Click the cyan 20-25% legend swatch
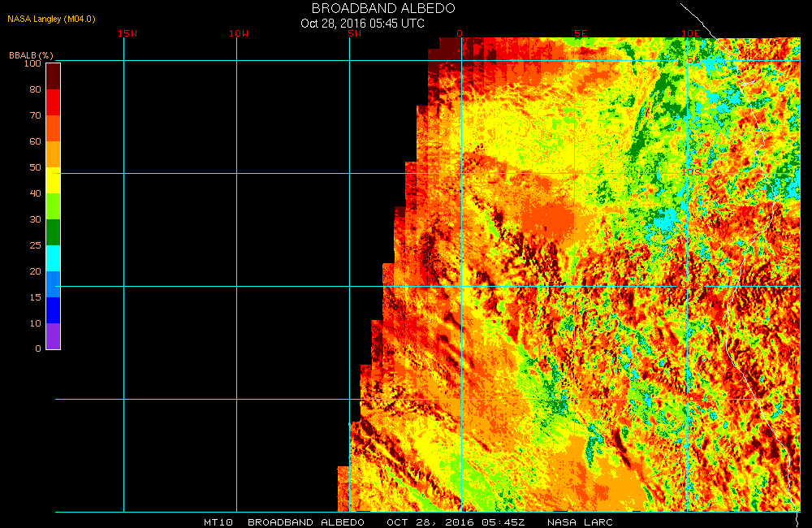 [53, 258]
